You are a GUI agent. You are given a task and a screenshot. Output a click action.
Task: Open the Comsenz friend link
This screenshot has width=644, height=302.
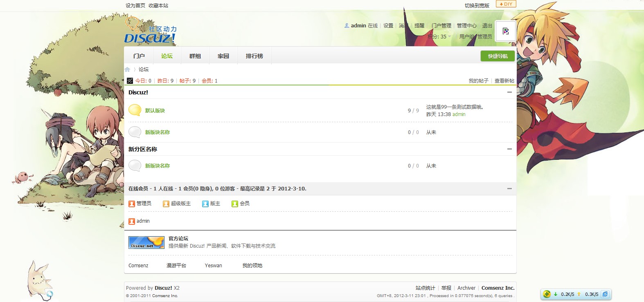(138, 266)
